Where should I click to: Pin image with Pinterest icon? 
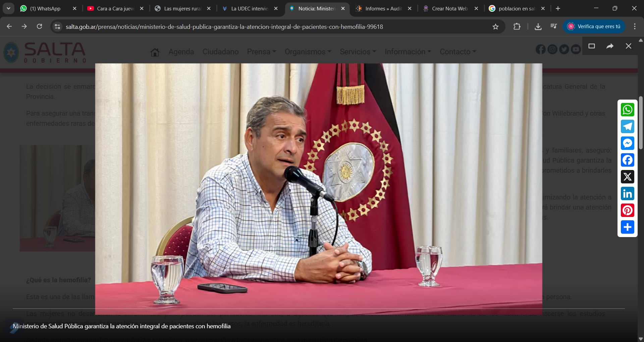click(627, 210)
